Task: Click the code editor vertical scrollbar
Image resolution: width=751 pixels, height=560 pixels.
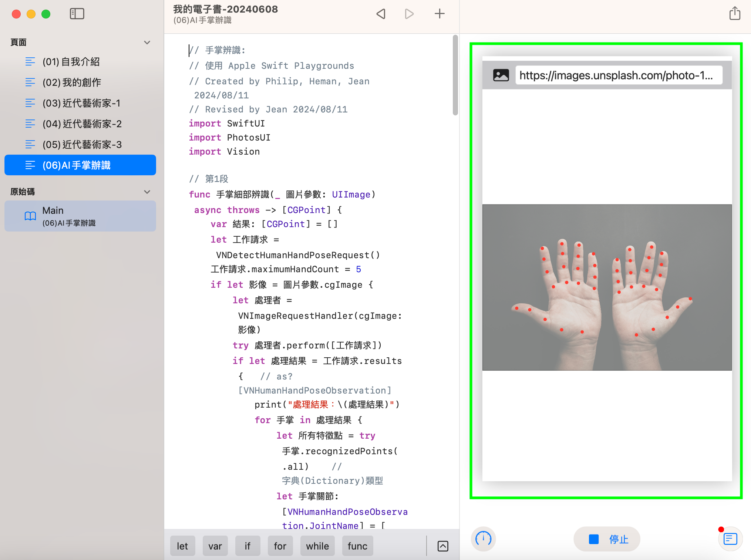Action: click(455, 75)
